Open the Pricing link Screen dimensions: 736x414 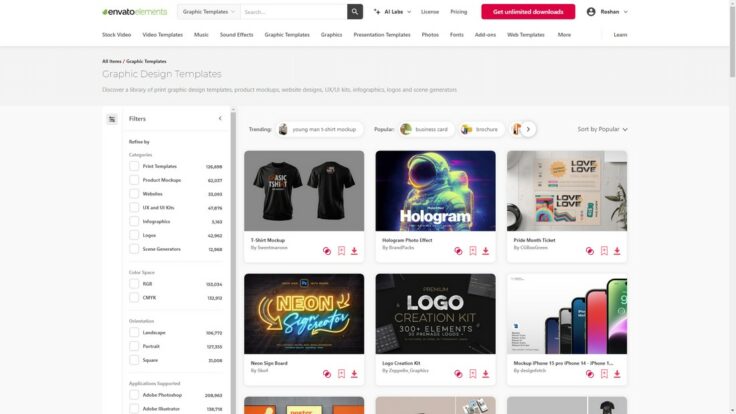(459, 12)
